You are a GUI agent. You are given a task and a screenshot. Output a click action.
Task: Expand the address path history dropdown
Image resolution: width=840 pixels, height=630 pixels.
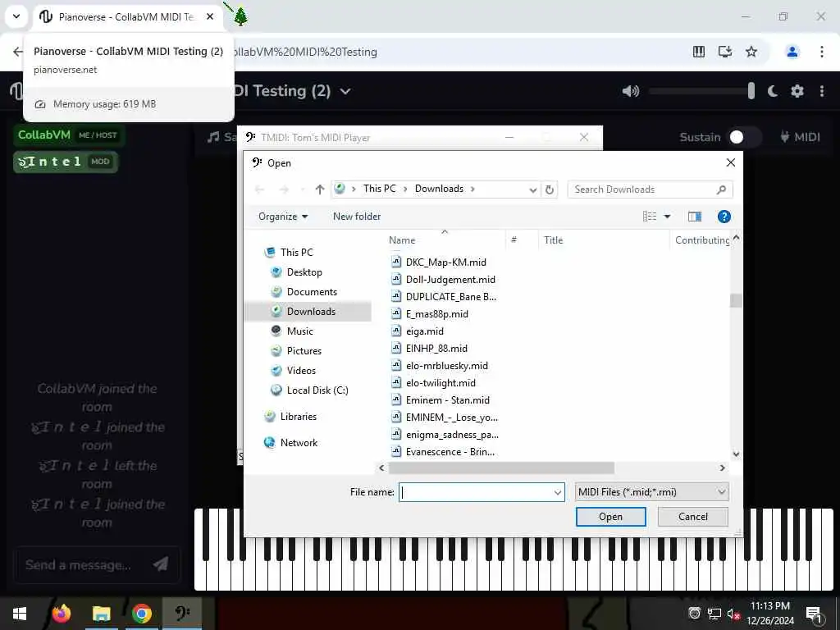[x=532, y=189]
